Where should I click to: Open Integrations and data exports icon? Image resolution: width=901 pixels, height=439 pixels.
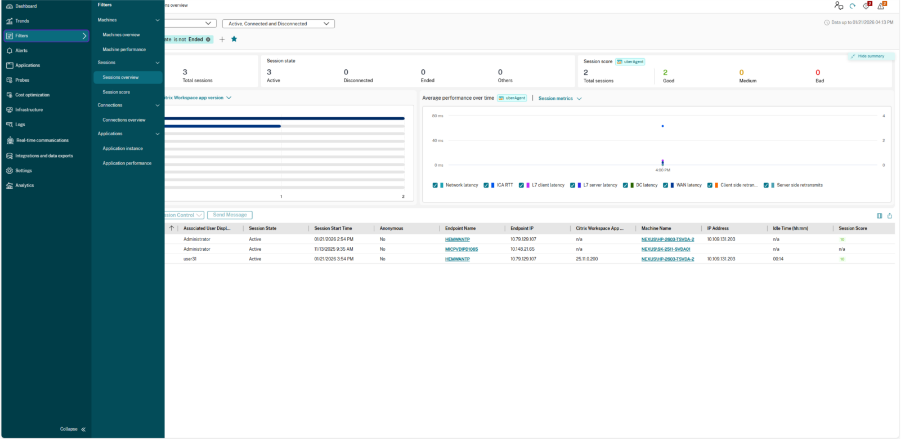tap(9, 156)
